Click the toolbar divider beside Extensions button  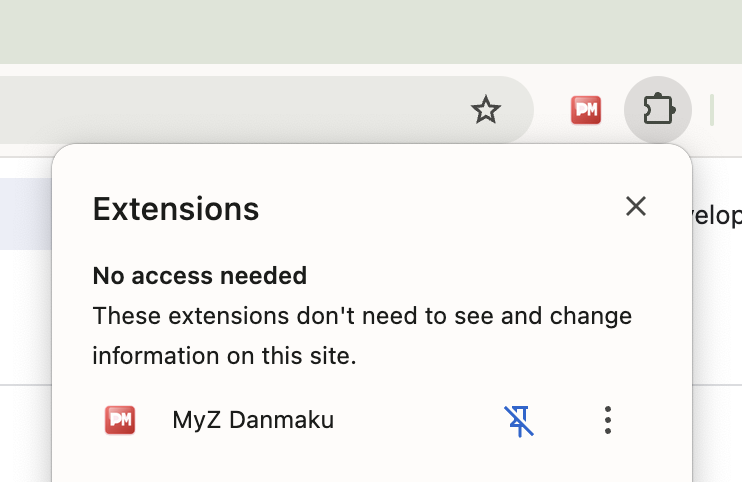pyautogui.click(x=711, y=110)
